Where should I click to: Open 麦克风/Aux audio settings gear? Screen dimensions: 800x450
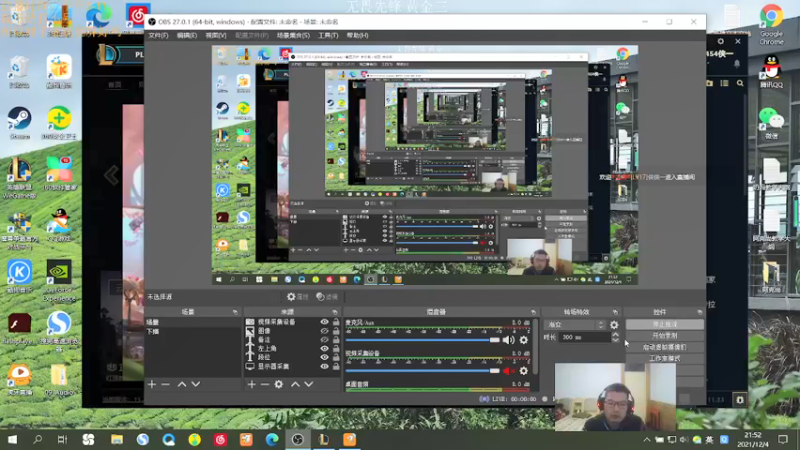click(x=523, y=340)
